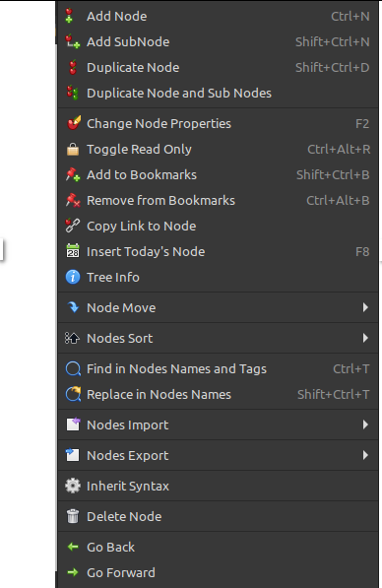Select Change Node Properties
This screenshot has width=382, height=588.
[x=219, y=124]
